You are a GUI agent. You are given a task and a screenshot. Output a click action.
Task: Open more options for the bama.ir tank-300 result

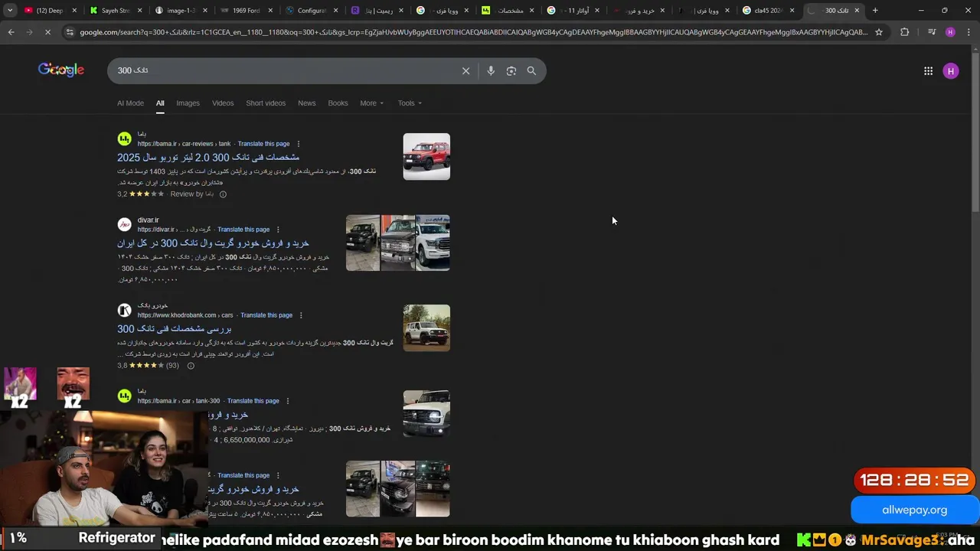pos(288,401)
